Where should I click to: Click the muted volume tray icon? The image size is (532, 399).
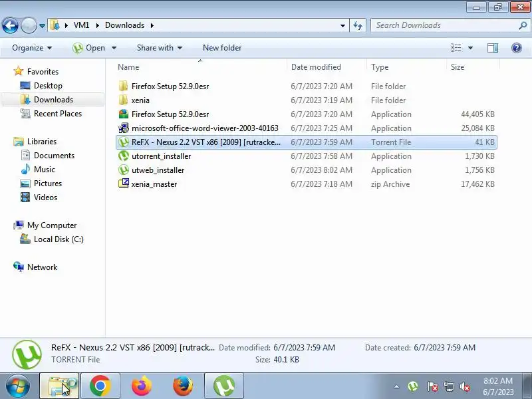464,386
